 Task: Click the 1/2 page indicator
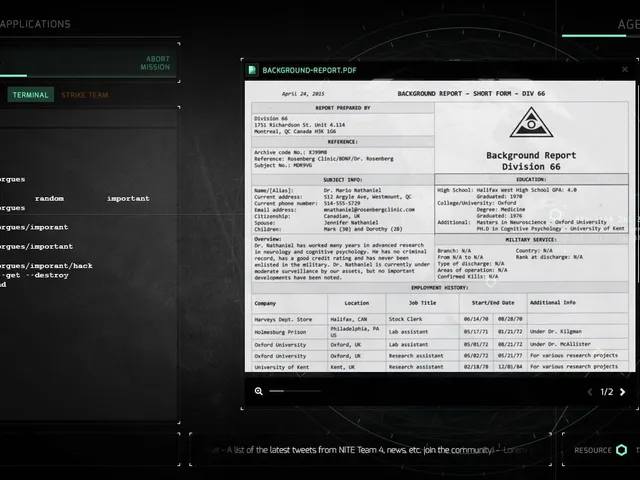pos(607,392)
